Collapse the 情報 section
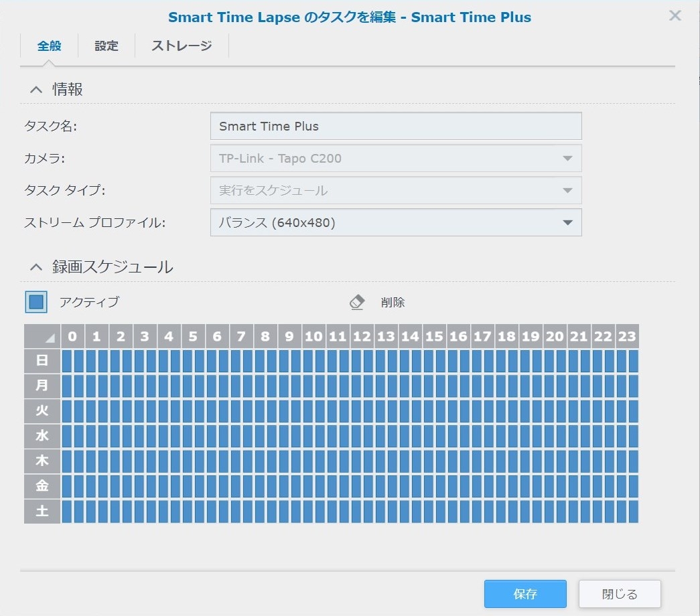This screenshot has width=700, height=616. tap(36, 90)
